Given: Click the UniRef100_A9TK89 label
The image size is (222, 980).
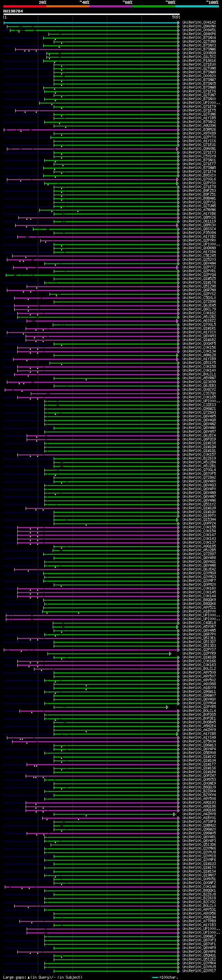Looking at the screenshot, I should [199, 133].
